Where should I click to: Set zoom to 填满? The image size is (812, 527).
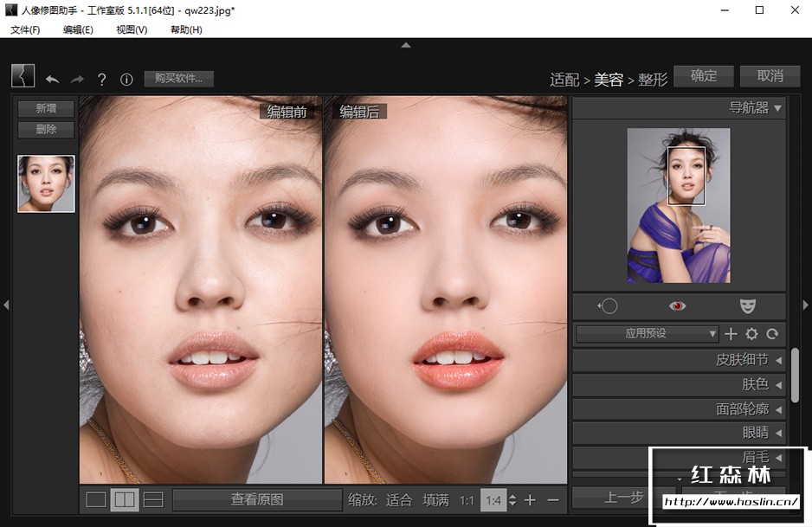tap(436, 500)
